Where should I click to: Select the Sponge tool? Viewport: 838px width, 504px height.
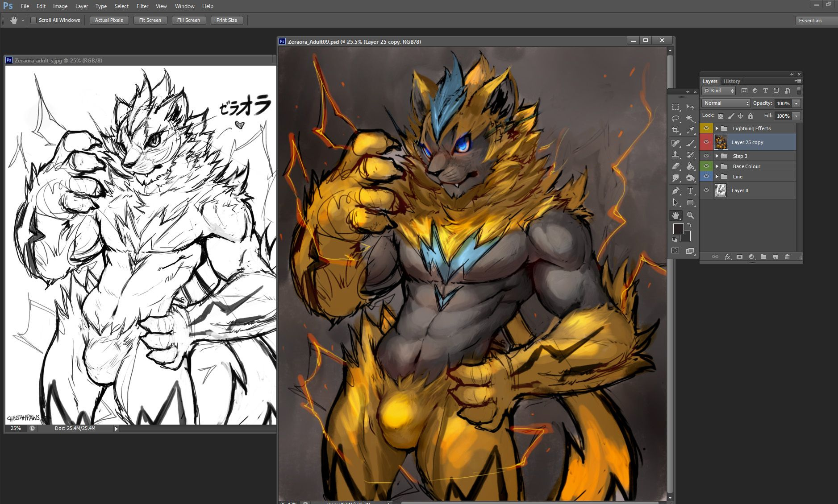pyautogui.click(x=690, y=178)
